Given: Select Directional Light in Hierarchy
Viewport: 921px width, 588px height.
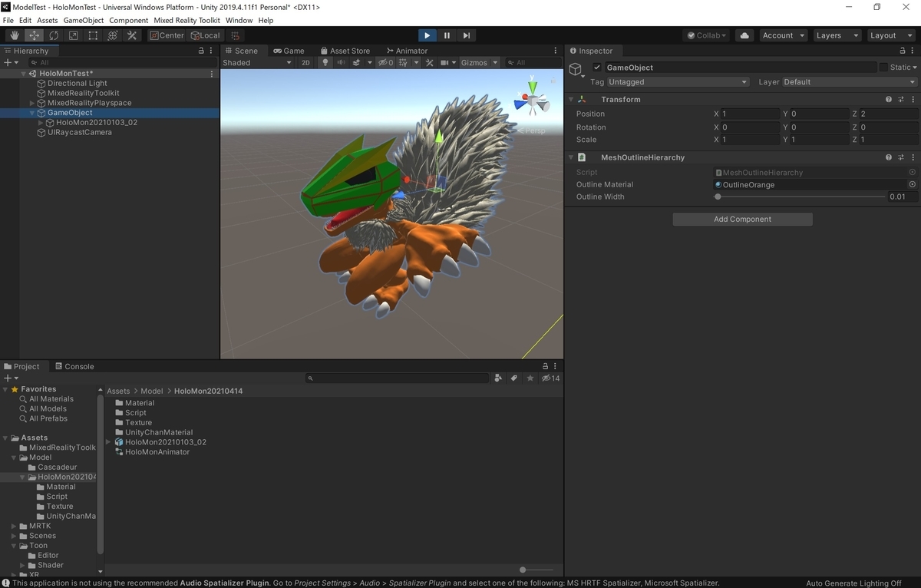Looking at the screenshot, I should (78, 83).
